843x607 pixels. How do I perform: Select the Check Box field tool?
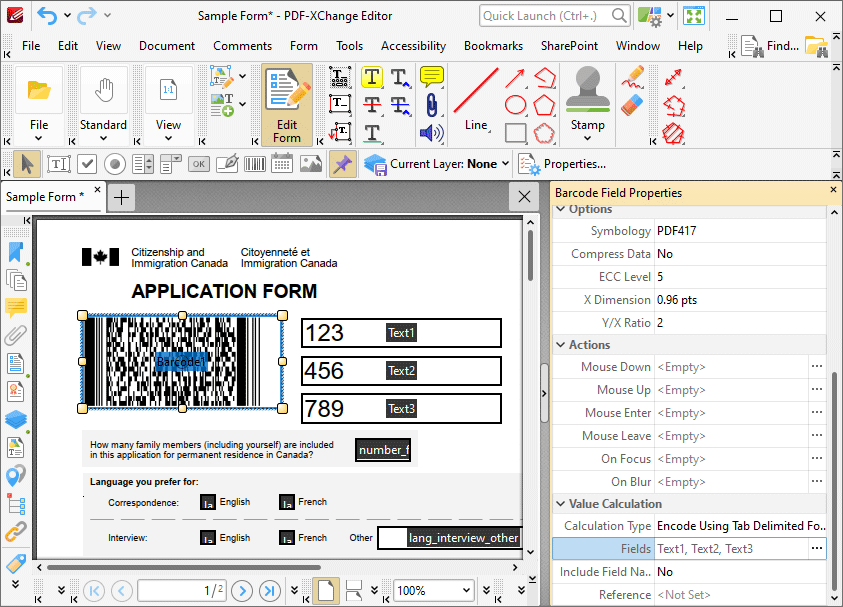(x=87, y=164)
